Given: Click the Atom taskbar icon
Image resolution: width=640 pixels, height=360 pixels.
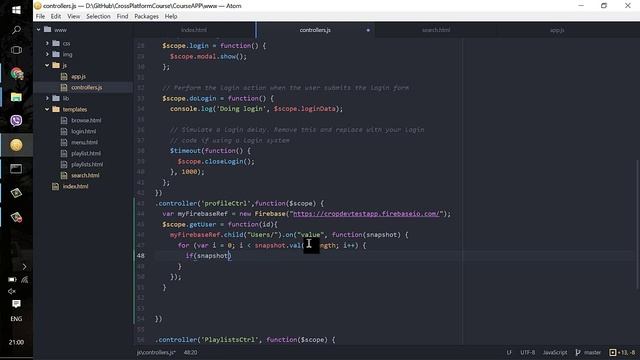Looking at the screenshot, I should pyautogui.click(x=16, y=145).
